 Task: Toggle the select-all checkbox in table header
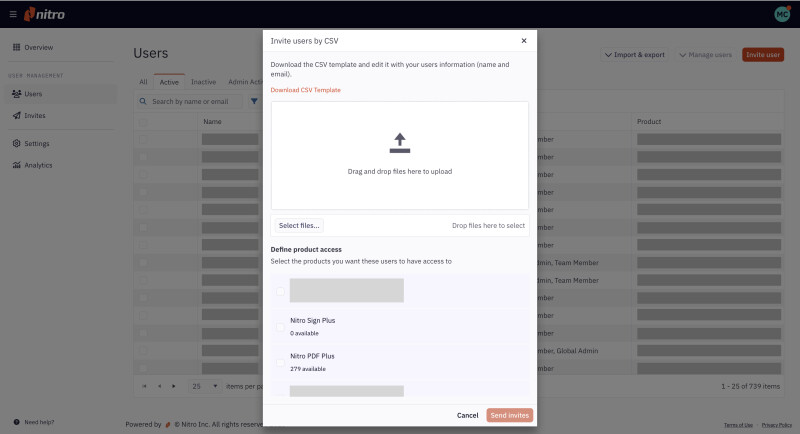(143, 122)
